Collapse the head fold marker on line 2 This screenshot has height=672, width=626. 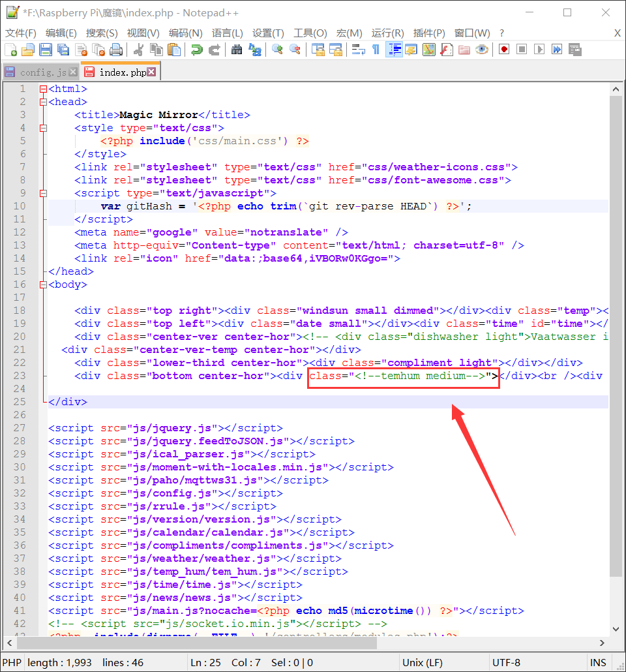point(43,102)
